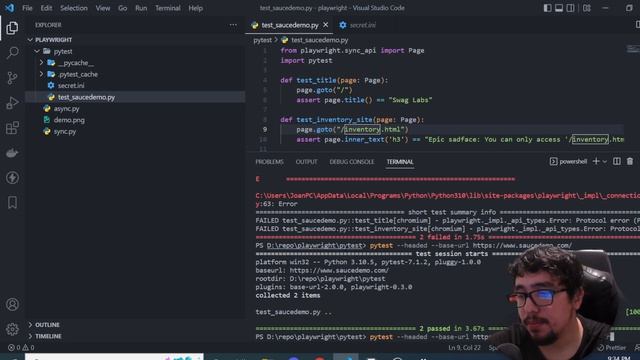
Task: Click the powershell terminal label
Action: (573, 162)
